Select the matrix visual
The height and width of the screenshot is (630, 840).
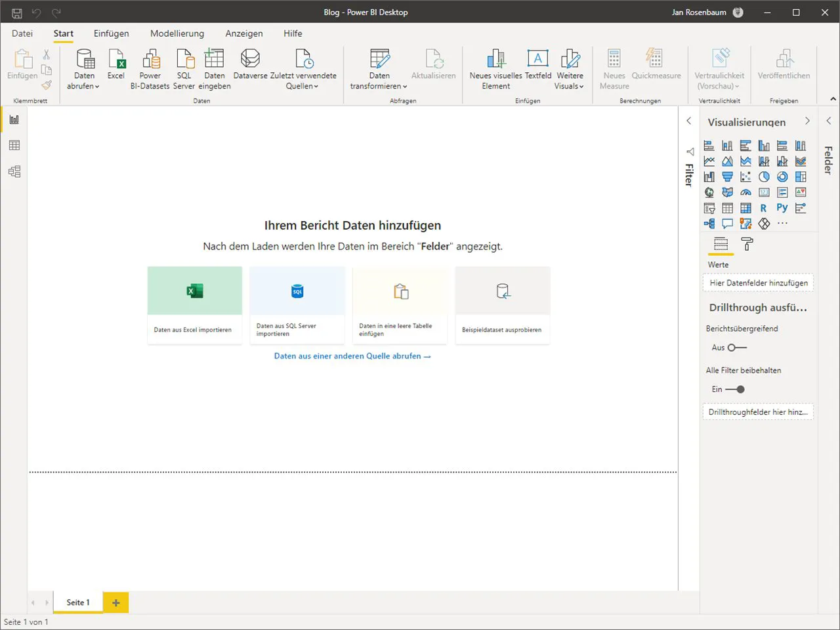745,208
